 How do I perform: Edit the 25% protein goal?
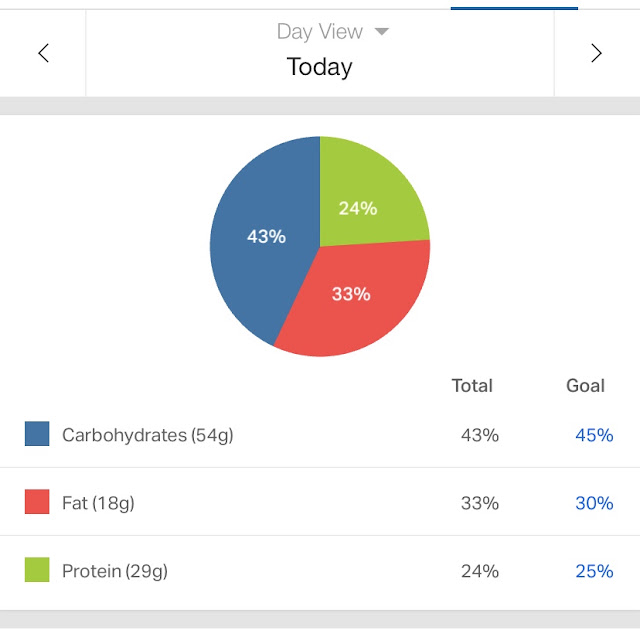coord(594,571)
